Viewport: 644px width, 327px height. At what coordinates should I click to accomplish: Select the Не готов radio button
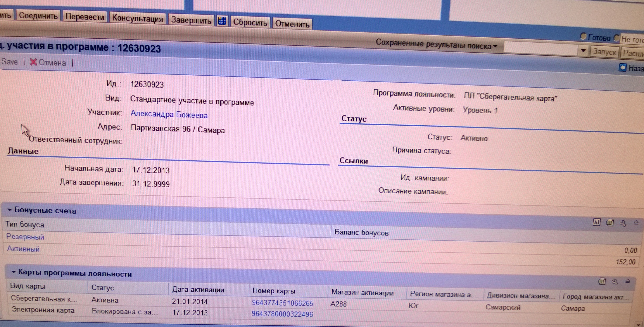617,38
